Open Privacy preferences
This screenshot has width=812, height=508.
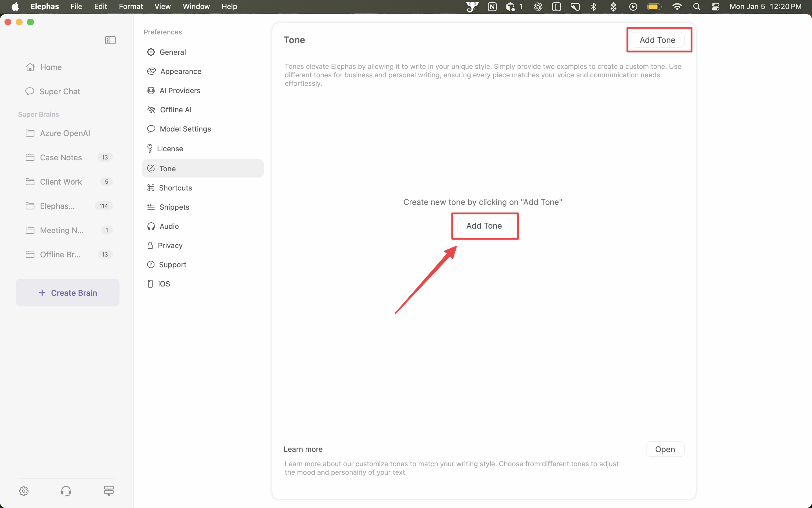[203, 245]
